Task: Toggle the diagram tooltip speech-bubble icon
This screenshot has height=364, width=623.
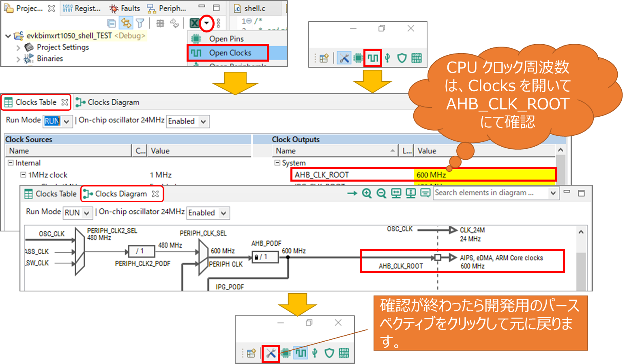Action: click(425, 193)
